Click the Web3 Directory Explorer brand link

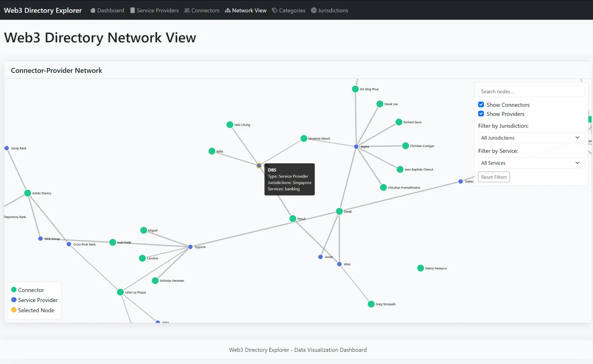click(x=43, y=10)
